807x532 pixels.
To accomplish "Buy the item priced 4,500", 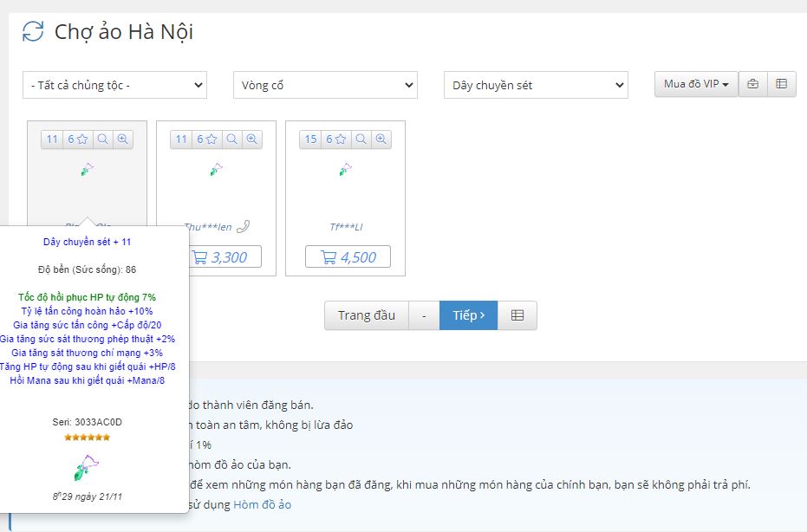I will 348,256.
